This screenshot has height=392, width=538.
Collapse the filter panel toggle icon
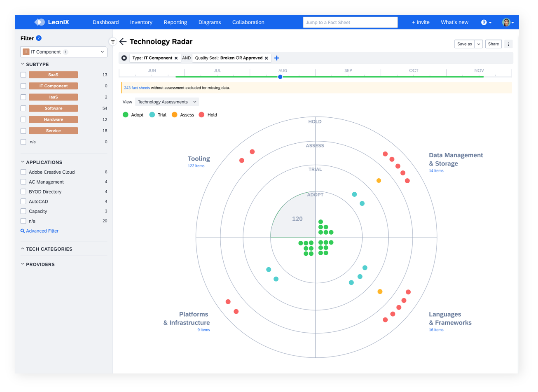[x=112, y=42]
